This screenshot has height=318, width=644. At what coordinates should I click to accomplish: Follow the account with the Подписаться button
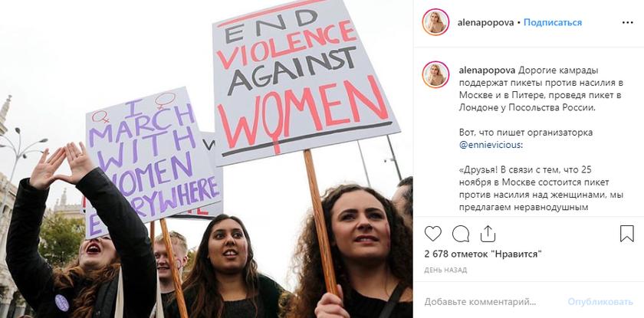[x=553, y=22]
